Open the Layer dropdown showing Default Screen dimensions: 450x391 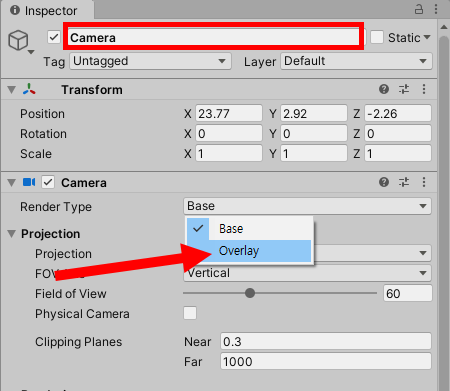pos(356,61)
